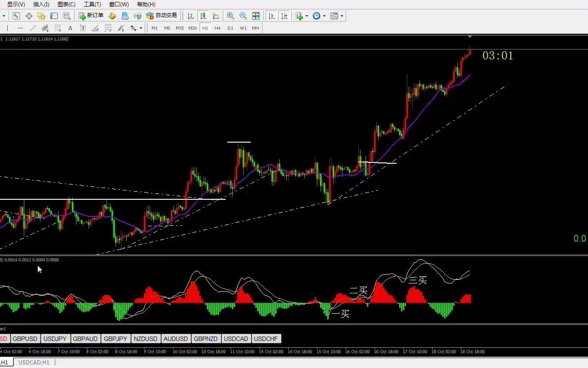The image size is (588, 368).
Task: Select the H1 timeframe button
Action: point(205,28)
